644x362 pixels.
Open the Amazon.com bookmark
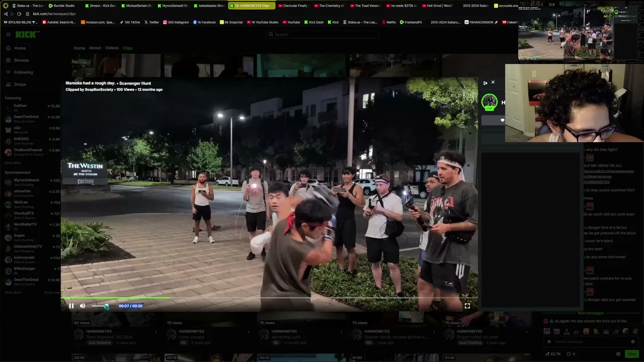[97, 22]
